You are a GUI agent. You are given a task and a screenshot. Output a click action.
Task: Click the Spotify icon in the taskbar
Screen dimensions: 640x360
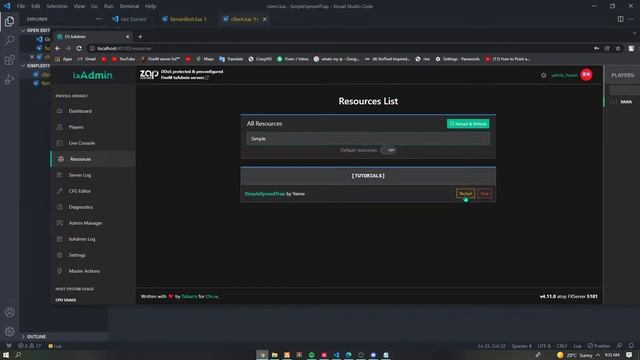[x=311, y=355]
